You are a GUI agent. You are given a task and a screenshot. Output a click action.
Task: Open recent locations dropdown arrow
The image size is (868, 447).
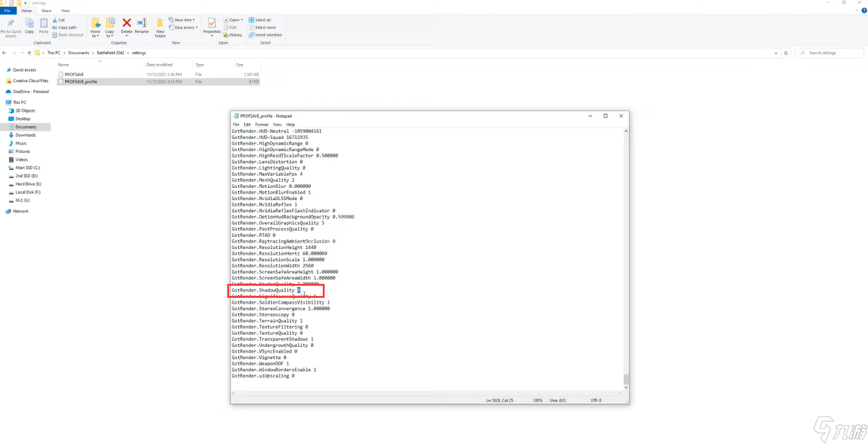[22, 53]
